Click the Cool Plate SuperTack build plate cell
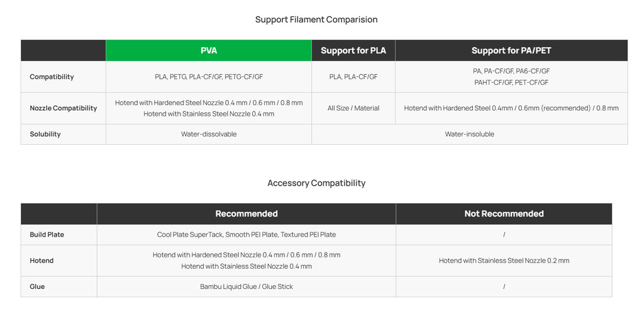 coord(246,235)
